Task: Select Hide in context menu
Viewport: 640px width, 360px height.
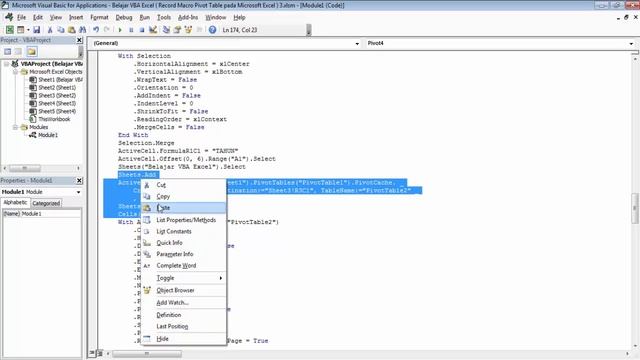Action: coord(184,339)
